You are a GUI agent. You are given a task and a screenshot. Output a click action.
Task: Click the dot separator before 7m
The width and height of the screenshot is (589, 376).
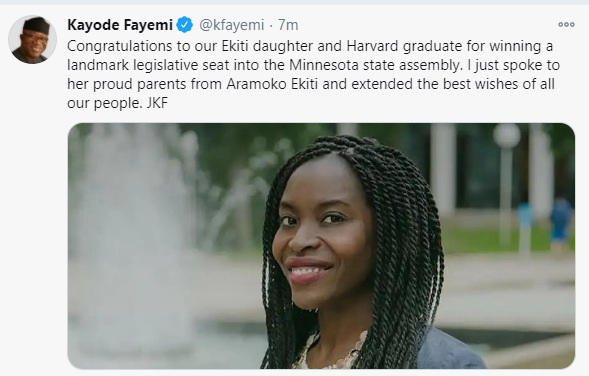coord(271,26)
